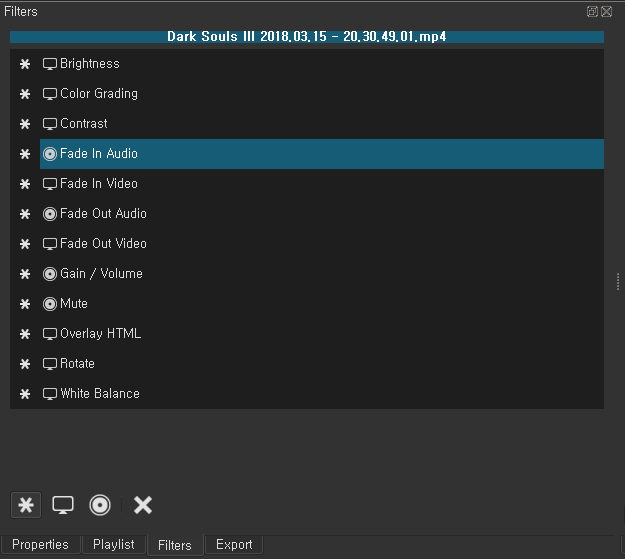This screenshot has width=625, height=559.
Task: Close the filter menu with the X button
Action: [143, 505]
